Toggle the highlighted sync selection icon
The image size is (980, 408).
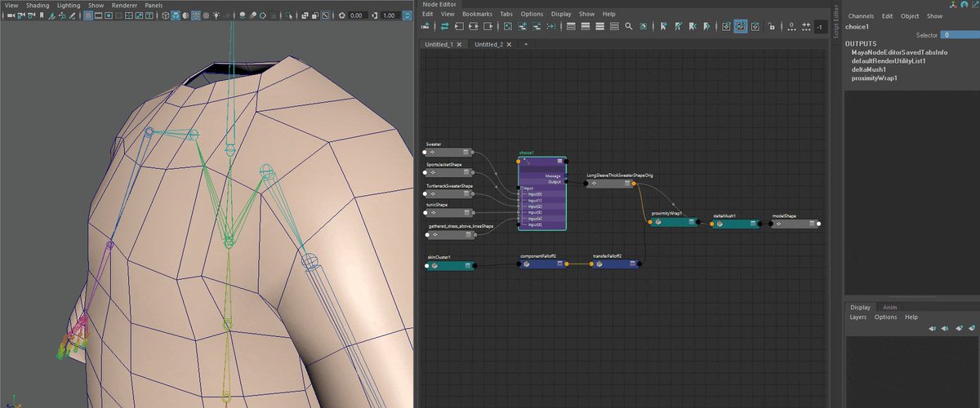click(740, 26)
